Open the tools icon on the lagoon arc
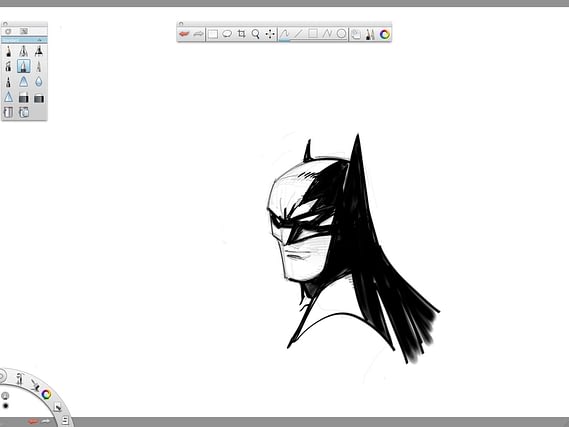 (19, 379)
